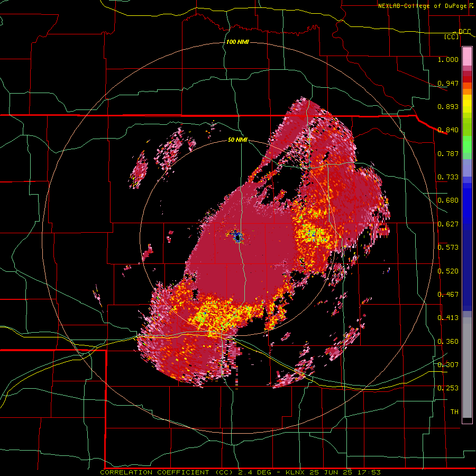This screenshot has height=476, width=476.
Task: Click the DCC label near top right
Action: [x=464, y=32]
